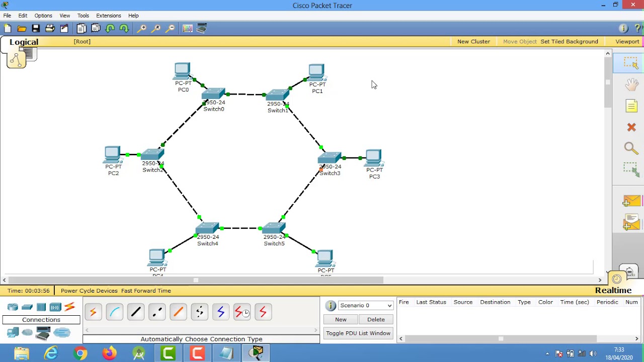Select the red X Delete tool
This screenshot has width=644, height=362.
[x=631, y=127]
